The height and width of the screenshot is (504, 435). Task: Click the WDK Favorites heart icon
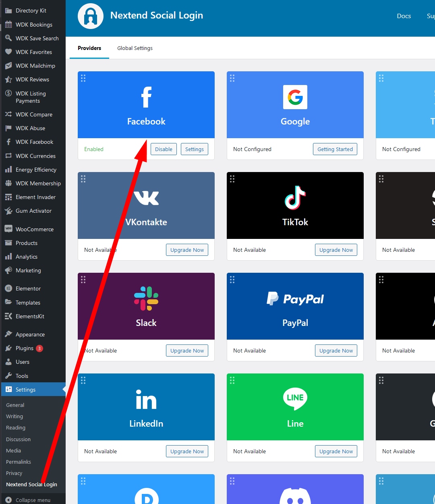pos(8,52)
